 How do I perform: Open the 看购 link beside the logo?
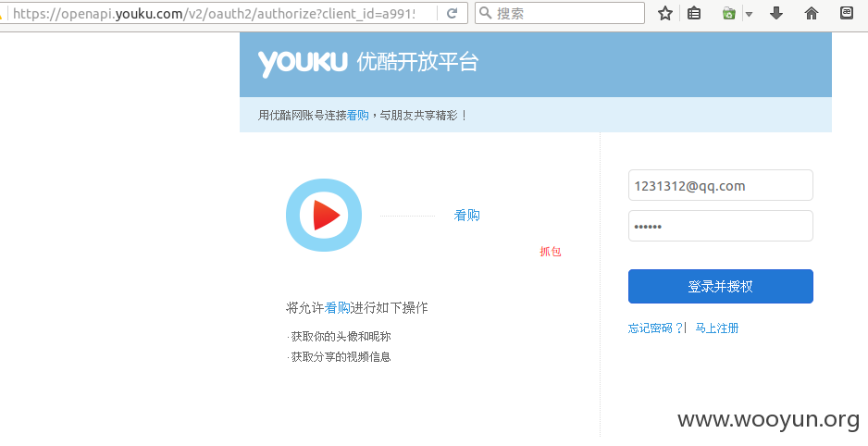pos(466,216)
